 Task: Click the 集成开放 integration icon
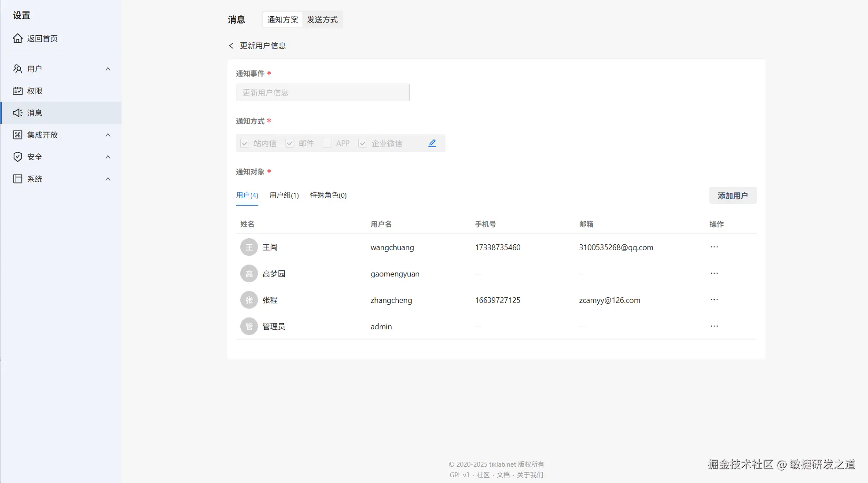(18, 135)
